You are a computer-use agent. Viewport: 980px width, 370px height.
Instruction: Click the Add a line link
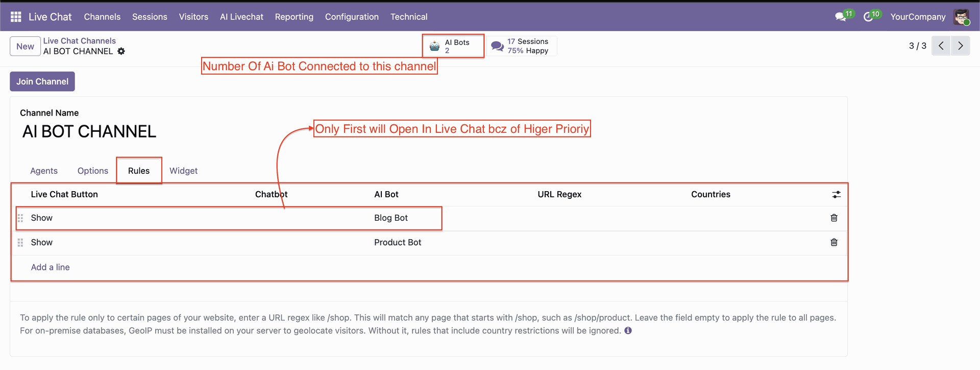(x=50, y=267)
